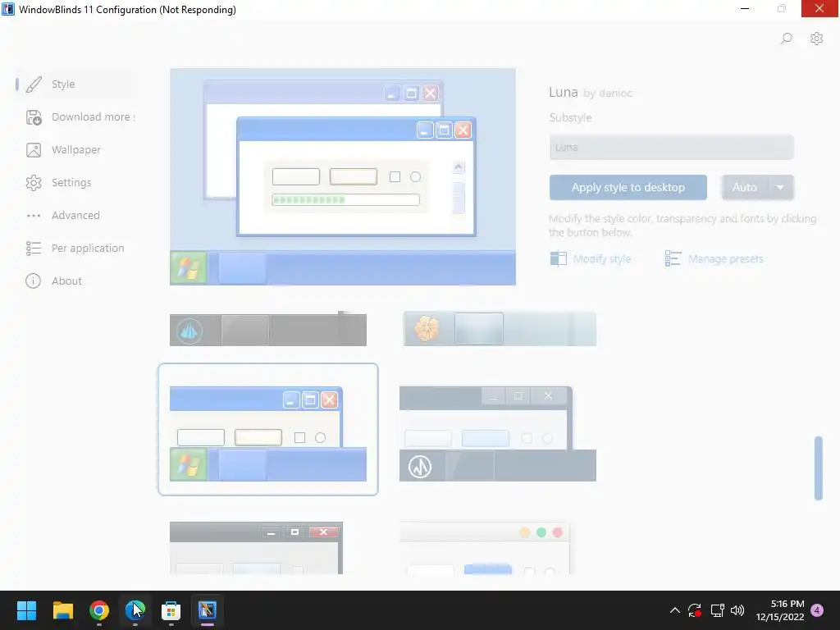
Task: Click the Modify style icon
Action: (x=558, y=258)
